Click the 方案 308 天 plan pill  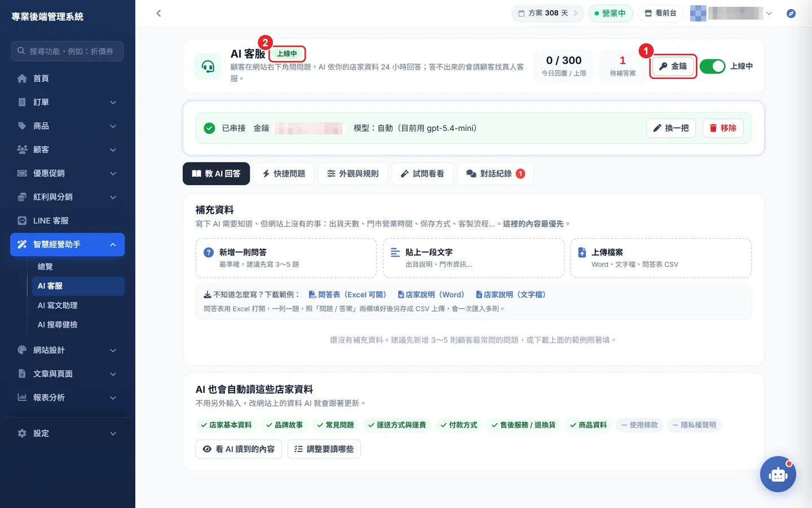click(x=548, y=13)
